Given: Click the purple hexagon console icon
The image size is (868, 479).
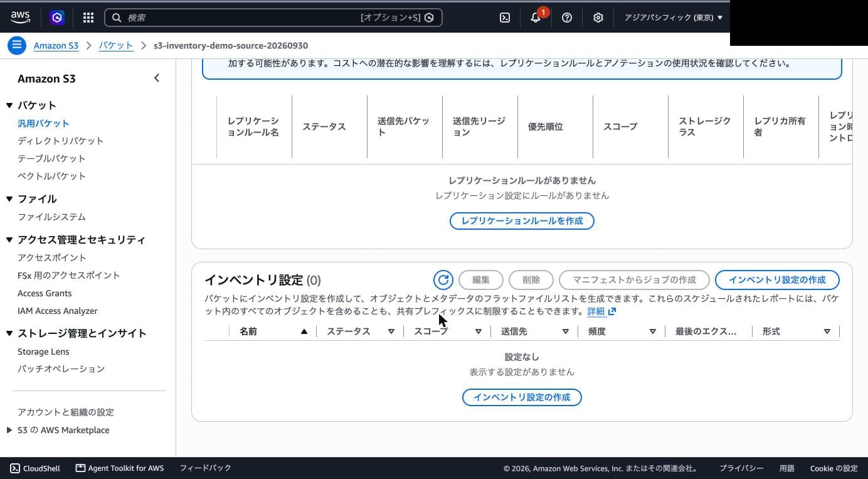Looking at the screenshot, I should [57, 18].
